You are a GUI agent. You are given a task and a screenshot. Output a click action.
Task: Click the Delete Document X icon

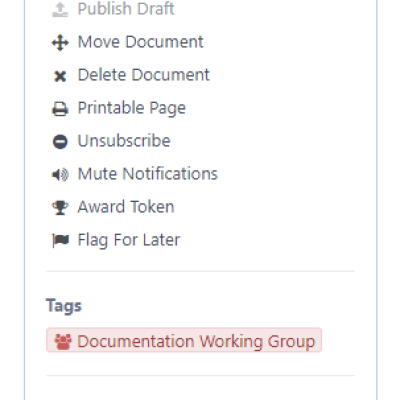60,76
